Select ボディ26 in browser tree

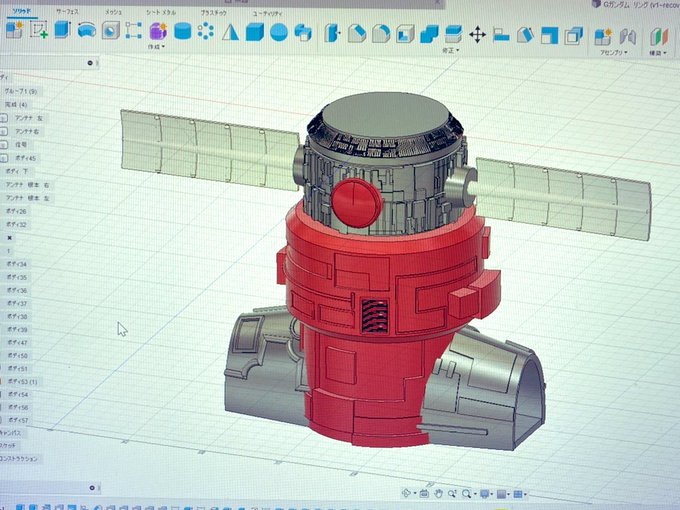16,211
